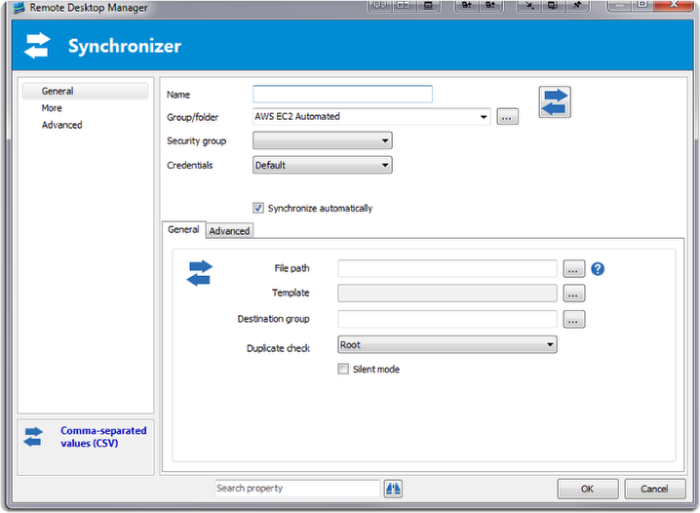The height and width of the screenshot is (513, 700).
Task: Browse for Template with ellipsis button
Action: tap(574, 294)
